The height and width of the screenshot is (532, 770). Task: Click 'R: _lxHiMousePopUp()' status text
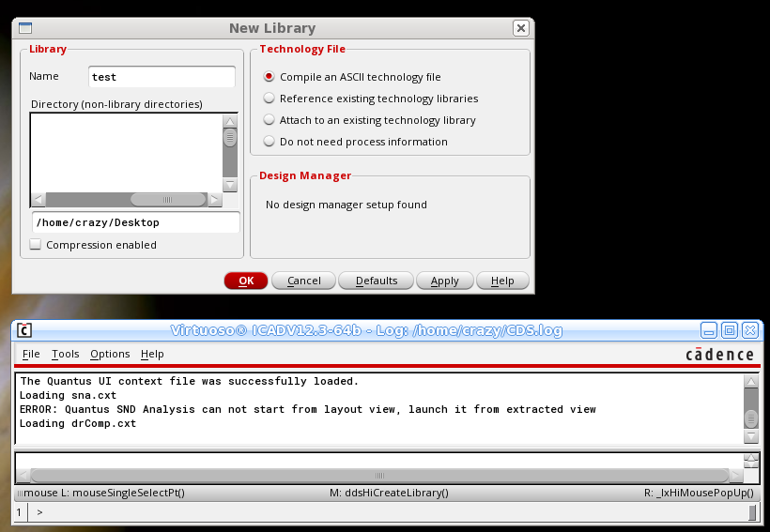699,493
